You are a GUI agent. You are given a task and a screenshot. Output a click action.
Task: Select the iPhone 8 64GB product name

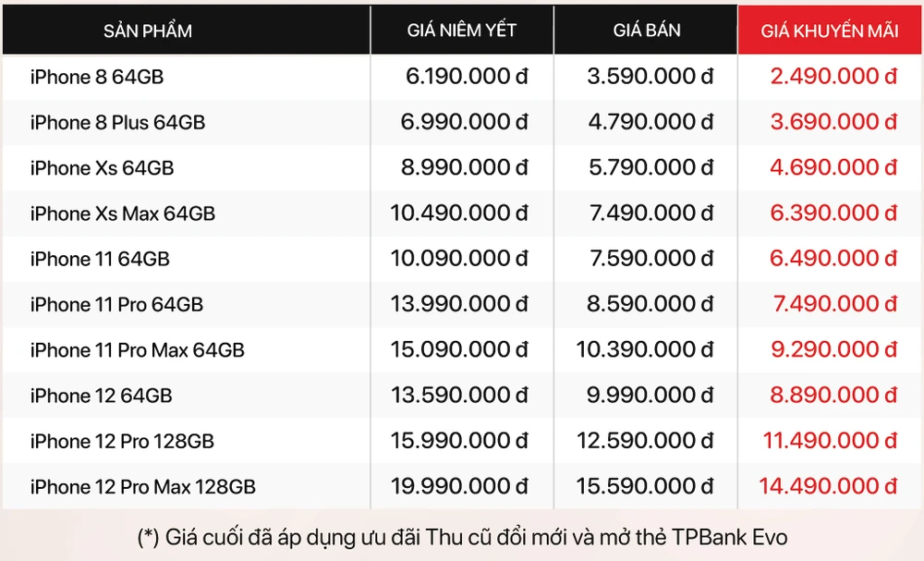click(x=97, y=77)
